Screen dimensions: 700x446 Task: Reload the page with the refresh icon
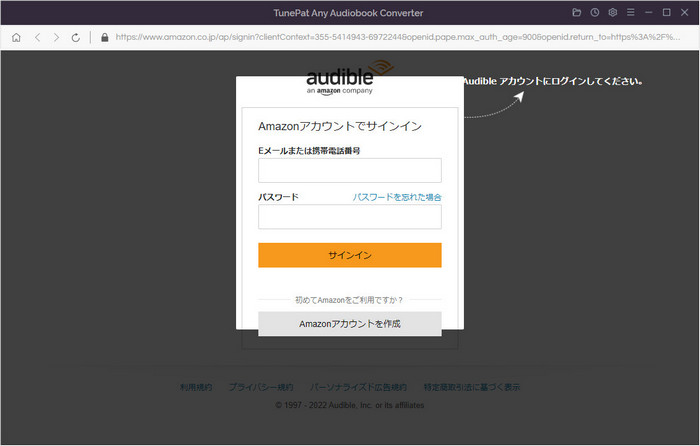click(75, 38)
